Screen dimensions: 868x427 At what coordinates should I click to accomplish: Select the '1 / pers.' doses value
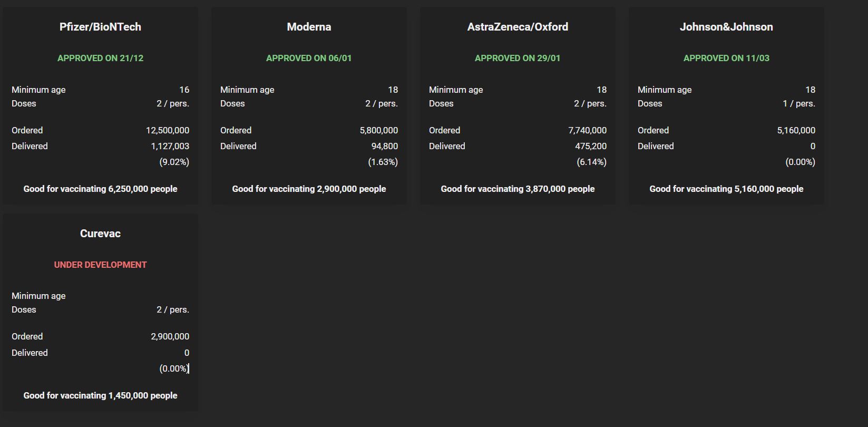click(799, 103)
